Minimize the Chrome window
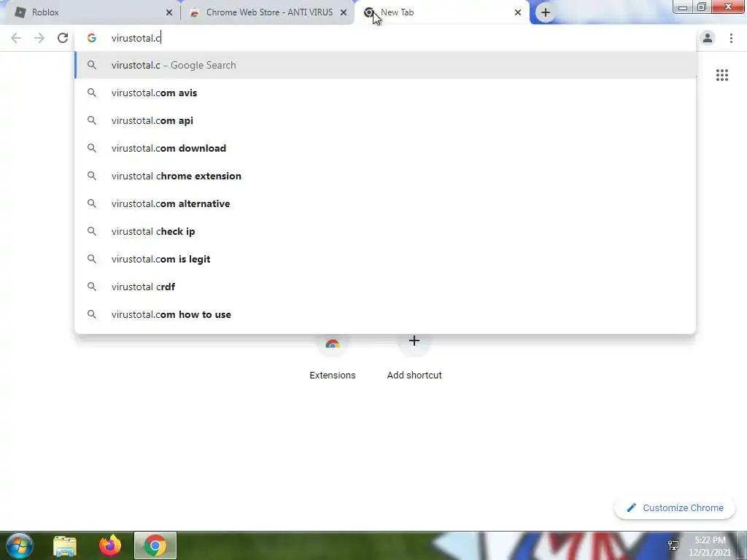The width and height of the screenshot is (747, 560). pyautogui.click(x=683, y=7)
